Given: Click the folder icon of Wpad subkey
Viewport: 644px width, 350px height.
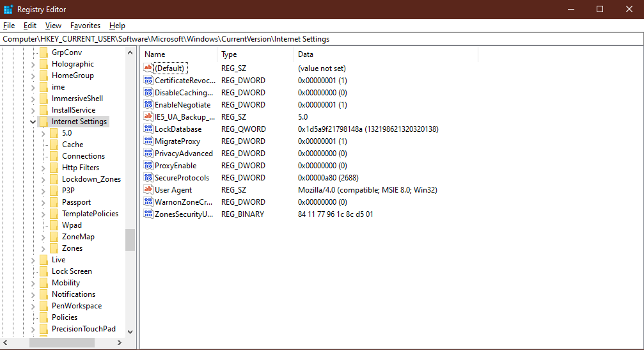Looking at the screenshot, I should click(x=54, y=225).
